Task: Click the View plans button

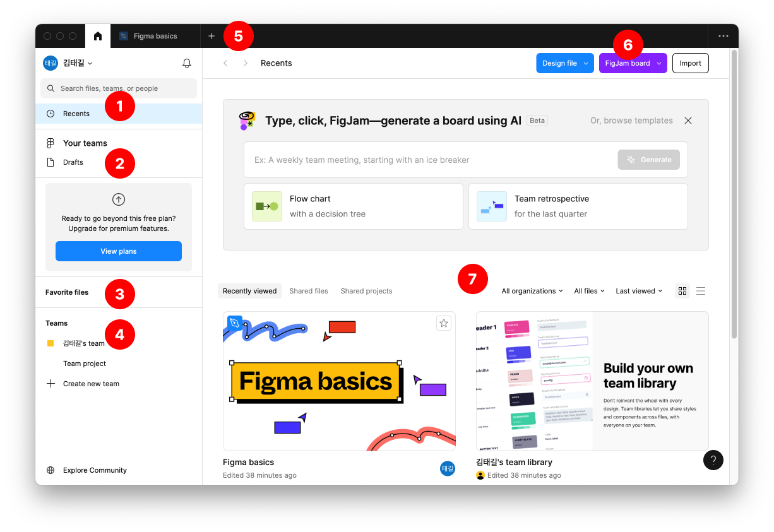Action: [119, 251]
